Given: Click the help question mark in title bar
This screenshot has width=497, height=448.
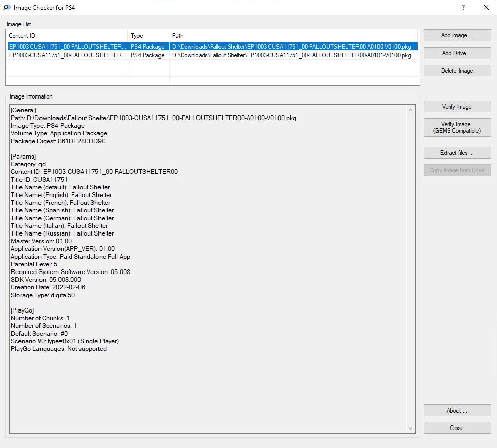Looking at the screenshot, I should [x=463, y=7].
